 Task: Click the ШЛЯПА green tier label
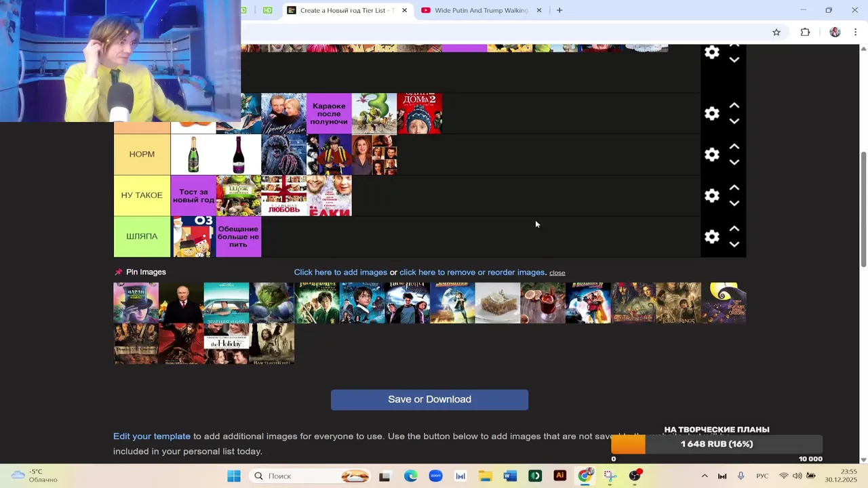pos(142,237)
